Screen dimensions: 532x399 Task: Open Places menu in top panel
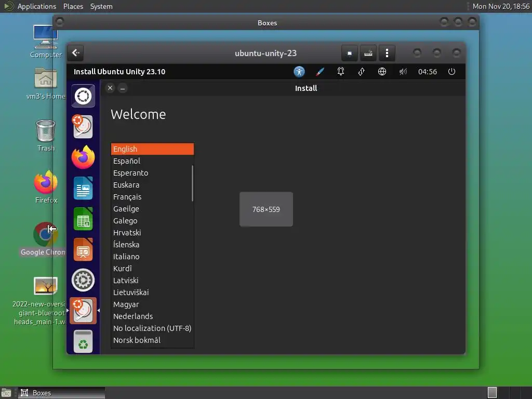pos(73,6)
